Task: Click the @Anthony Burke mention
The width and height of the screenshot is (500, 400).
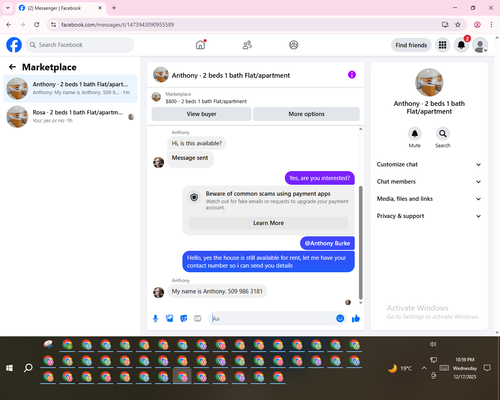Action: coord(327,243)
